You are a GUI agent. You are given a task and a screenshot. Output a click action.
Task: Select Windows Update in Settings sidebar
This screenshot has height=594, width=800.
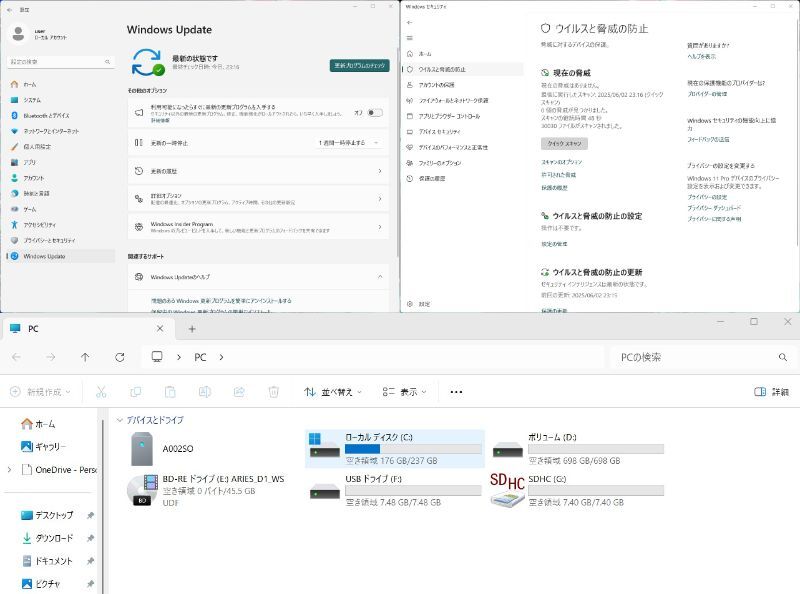click(61, 256)
